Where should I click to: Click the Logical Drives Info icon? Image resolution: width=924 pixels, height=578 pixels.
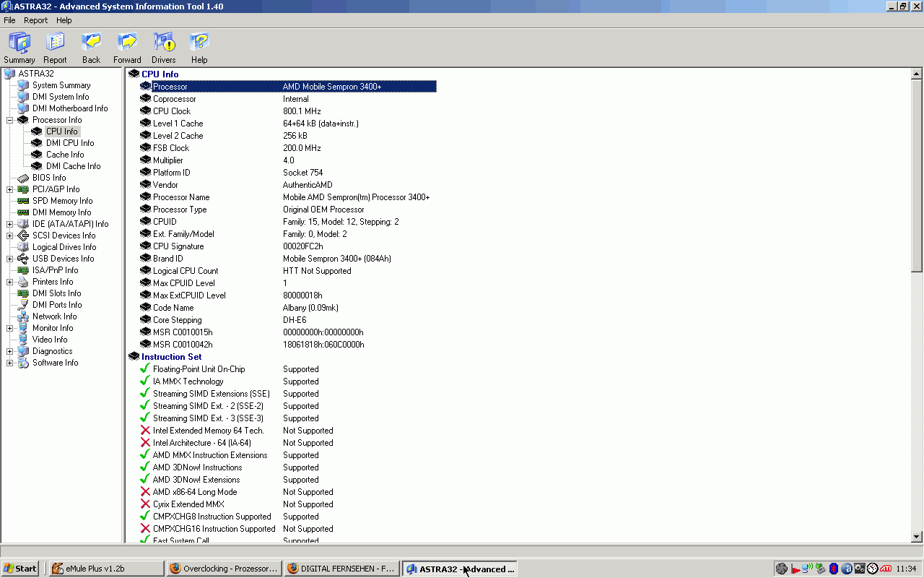coord(23,247)
